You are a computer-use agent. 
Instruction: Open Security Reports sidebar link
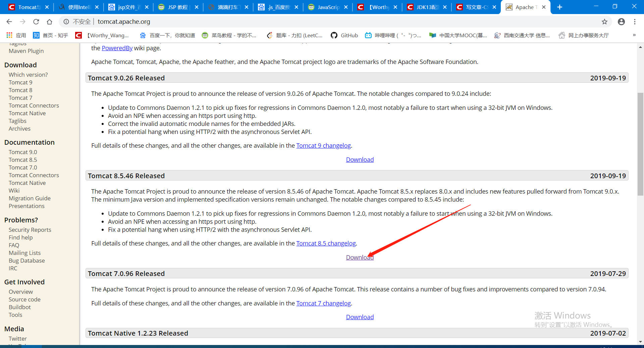(x=30, y=230)
